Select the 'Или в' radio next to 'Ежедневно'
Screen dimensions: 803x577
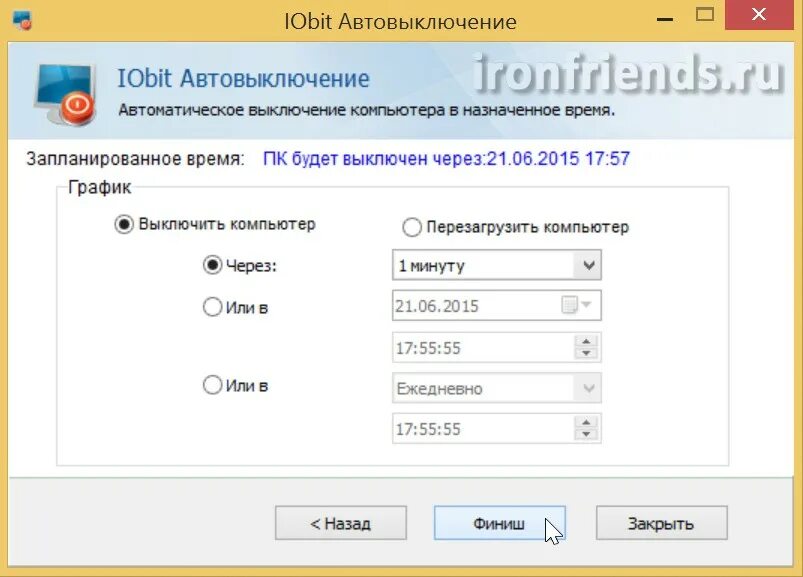coord(212,385)
